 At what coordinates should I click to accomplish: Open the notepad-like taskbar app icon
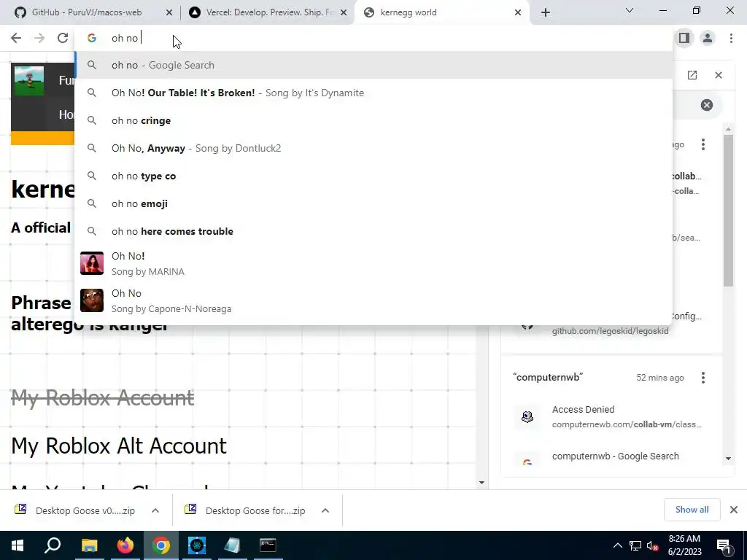[232, 545]
